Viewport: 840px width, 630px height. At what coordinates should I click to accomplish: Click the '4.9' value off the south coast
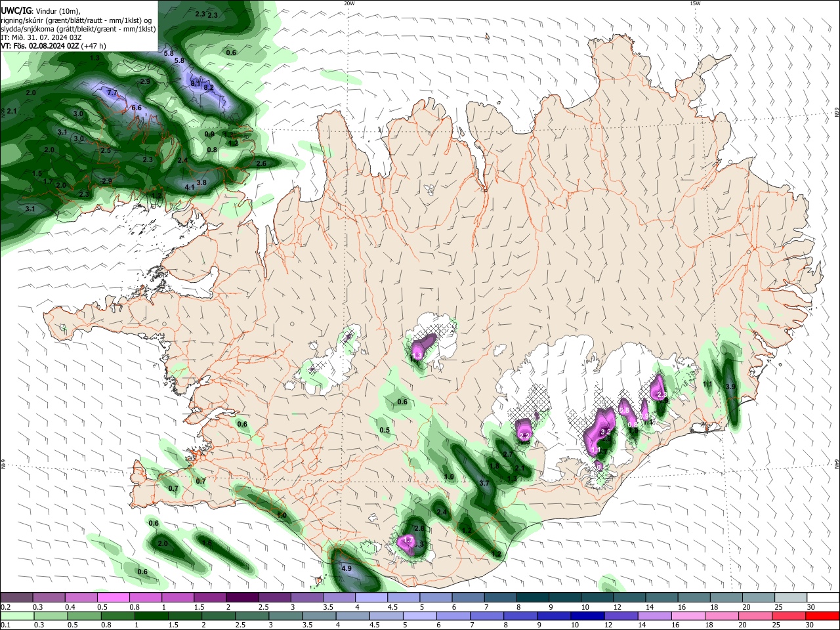[347, 568]
